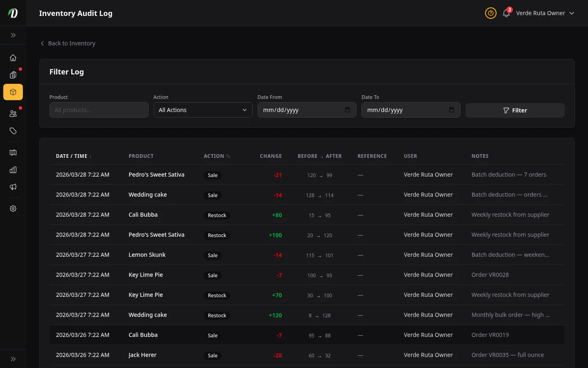The width and height of the screenshot is (588, 368).
Task: Open the Orders clipboard icon in sidebar
Action: 13,75
